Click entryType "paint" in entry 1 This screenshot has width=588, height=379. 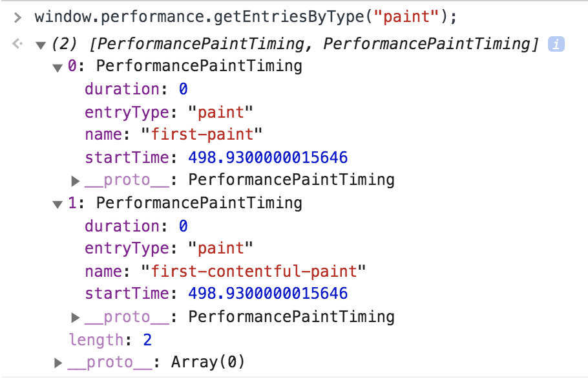tap(220, 248)
